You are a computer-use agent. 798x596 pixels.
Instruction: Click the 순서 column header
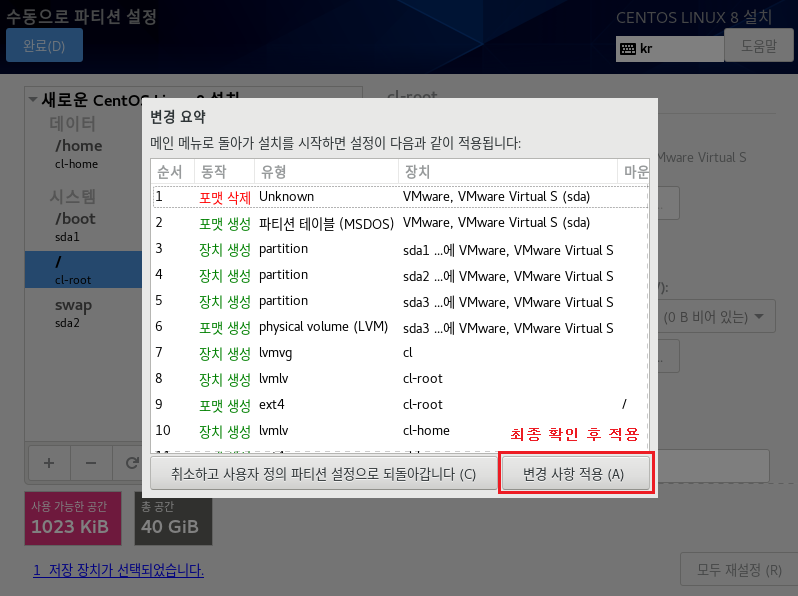(173, 172)
